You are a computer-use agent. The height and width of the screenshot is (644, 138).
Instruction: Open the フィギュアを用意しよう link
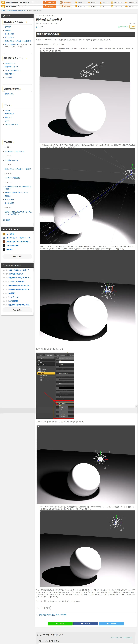tap(13, 70)
